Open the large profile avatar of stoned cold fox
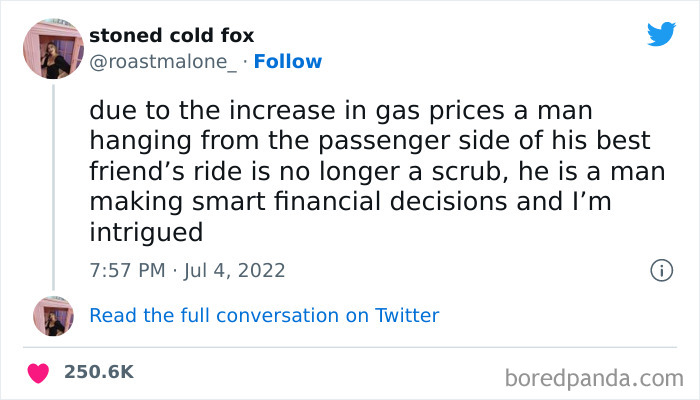The image size is (700, 400). coord(53,48)
